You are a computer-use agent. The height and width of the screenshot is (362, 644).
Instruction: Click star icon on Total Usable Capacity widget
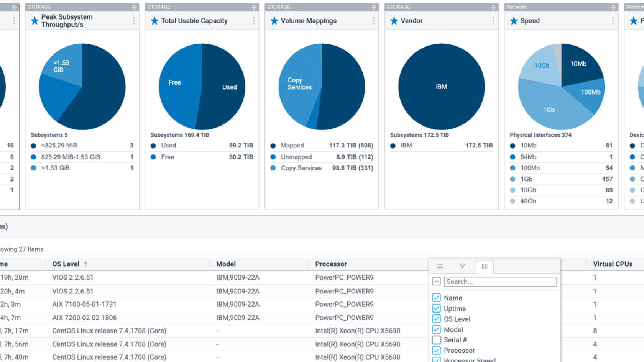pyautogui.click(x=154, y=21)
